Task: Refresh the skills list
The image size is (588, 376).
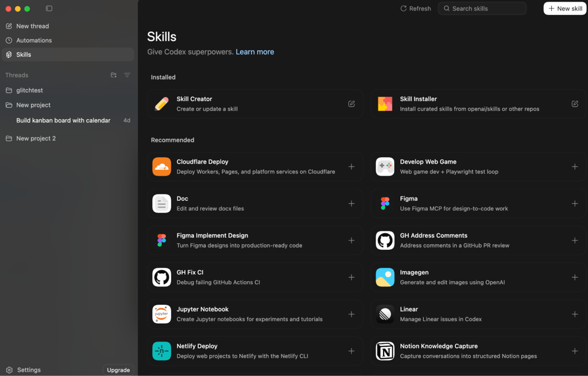Action: 416,8
